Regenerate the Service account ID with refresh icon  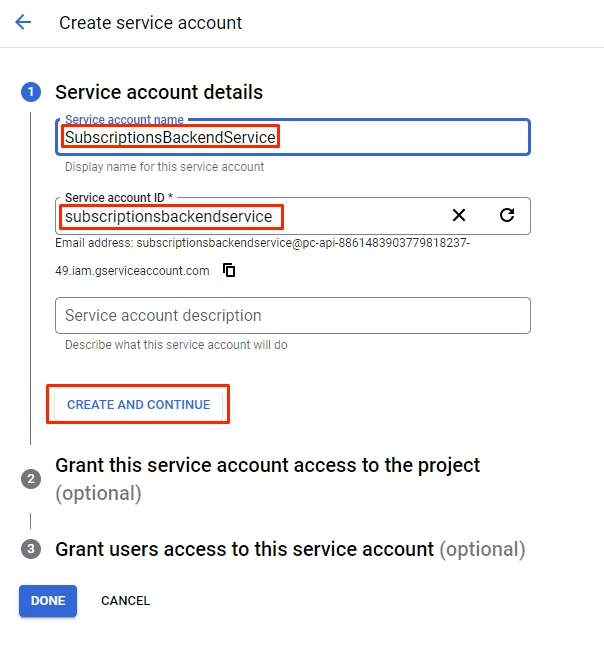(x=507, y=215)
